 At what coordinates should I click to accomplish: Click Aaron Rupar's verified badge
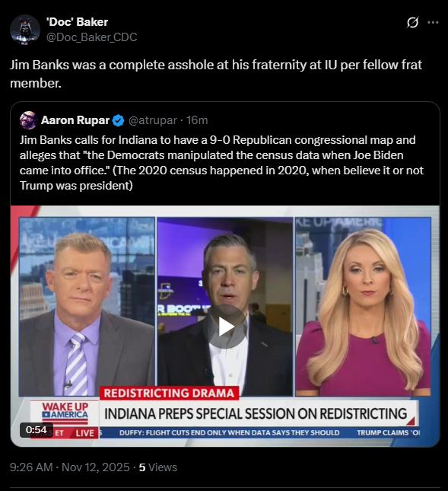click(118, 120)
